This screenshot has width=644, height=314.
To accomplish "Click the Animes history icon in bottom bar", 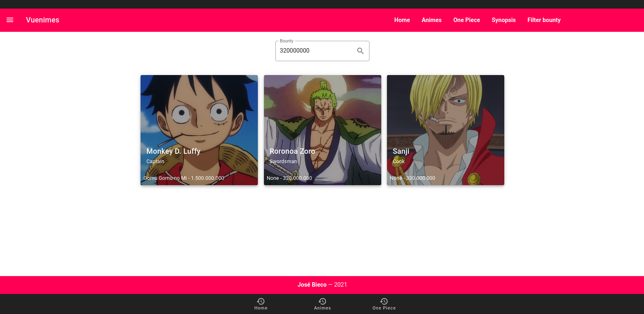I will tap(322, 301).
